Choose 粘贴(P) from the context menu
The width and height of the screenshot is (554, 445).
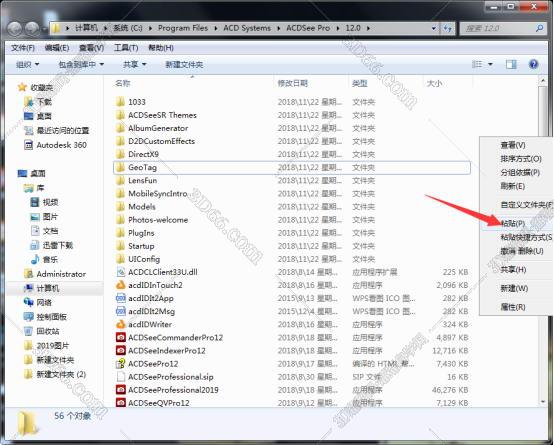[513, 223]
